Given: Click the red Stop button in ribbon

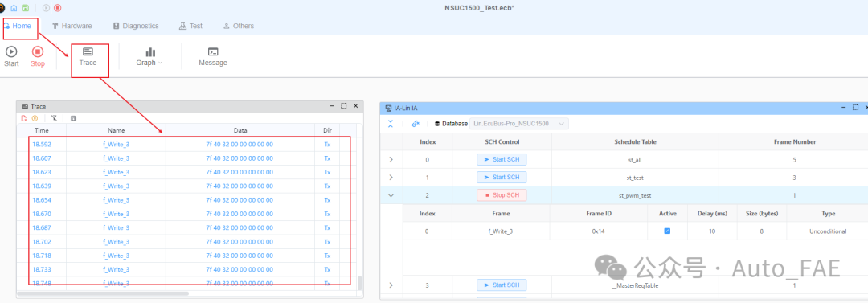Looking at the screenshot, I should tap(37, 56).
